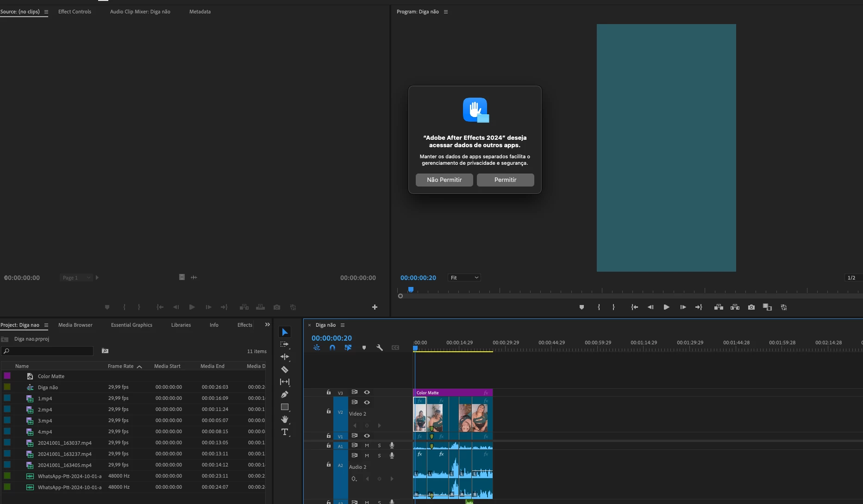Select the Hand tool
863x504 pixels.
point(285,419)
